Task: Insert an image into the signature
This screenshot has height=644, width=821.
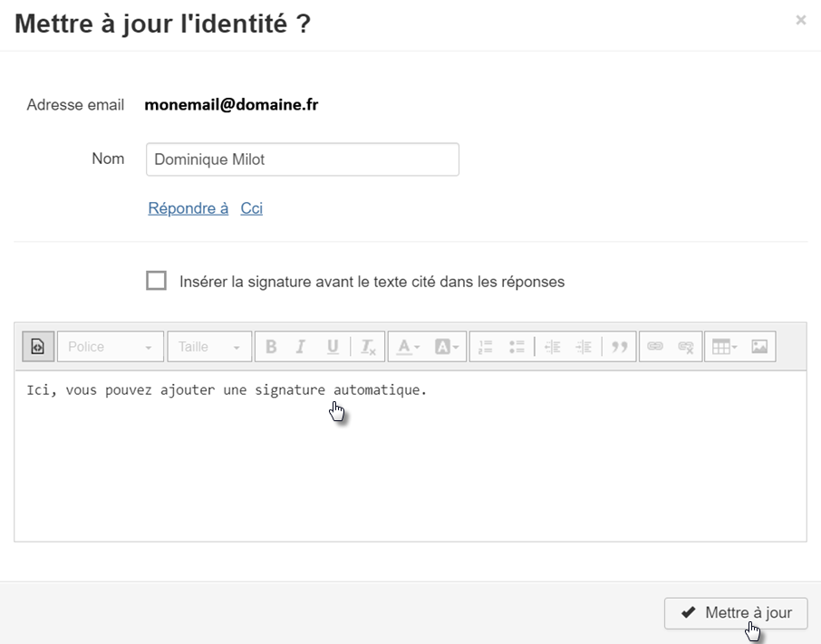Action: [759, 347]
